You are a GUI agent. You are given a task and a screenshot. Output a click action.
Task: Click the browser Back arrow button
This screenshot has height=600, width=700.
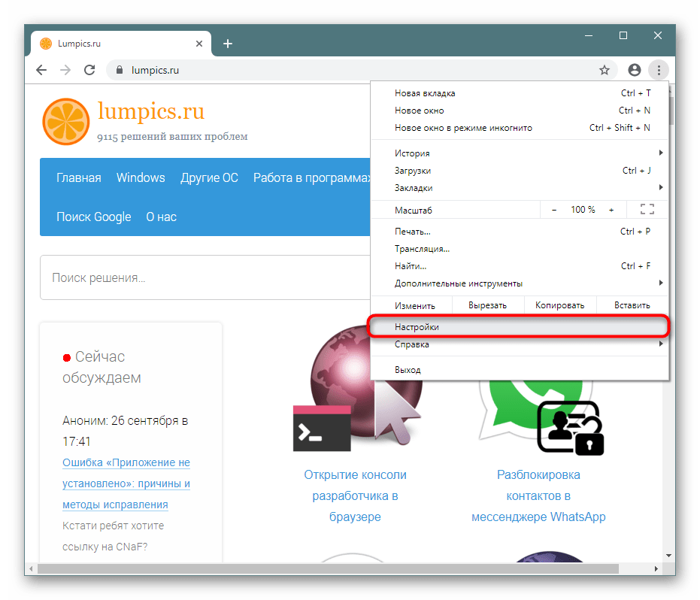click(x=42, y=70)
